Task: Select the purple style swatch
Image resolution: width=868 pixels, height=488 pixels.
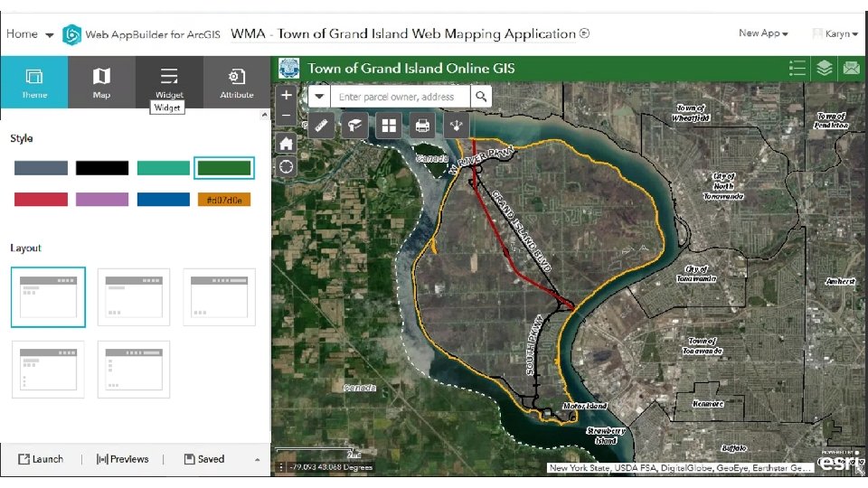Action: tap(102, 199)
